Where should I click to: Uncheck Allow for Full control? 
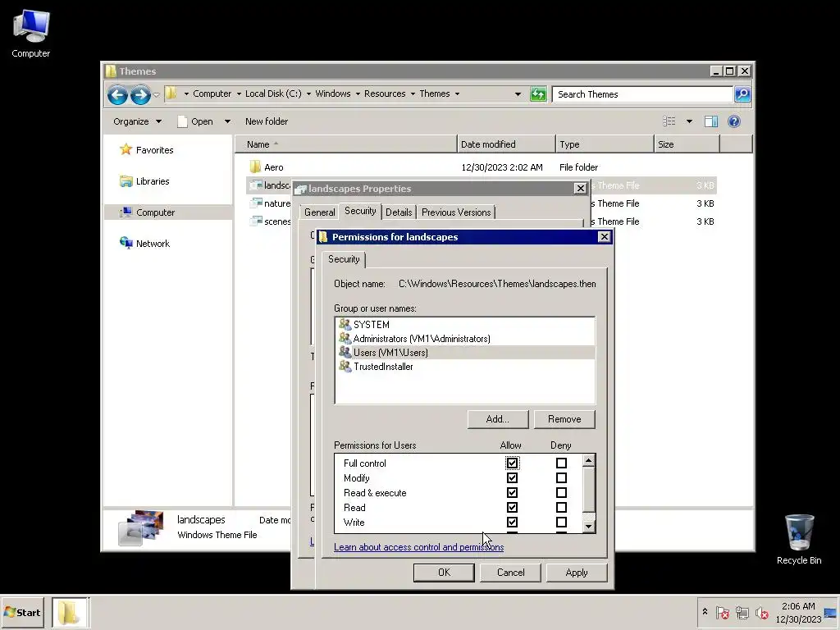point(512,463)
